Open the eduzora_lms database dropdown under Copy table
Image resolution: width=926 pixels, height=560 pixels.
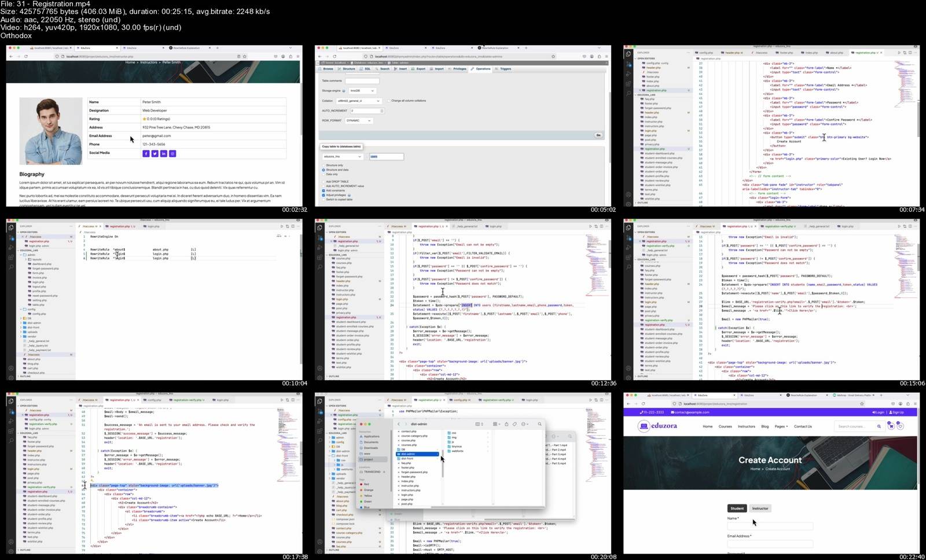coord(343,156)
